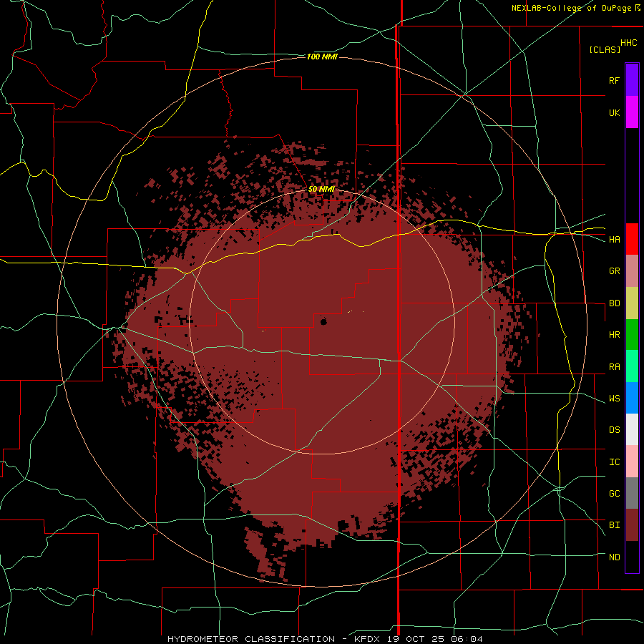Click the BD legend label
644x644 pixels.
click(x=614, y=303)
